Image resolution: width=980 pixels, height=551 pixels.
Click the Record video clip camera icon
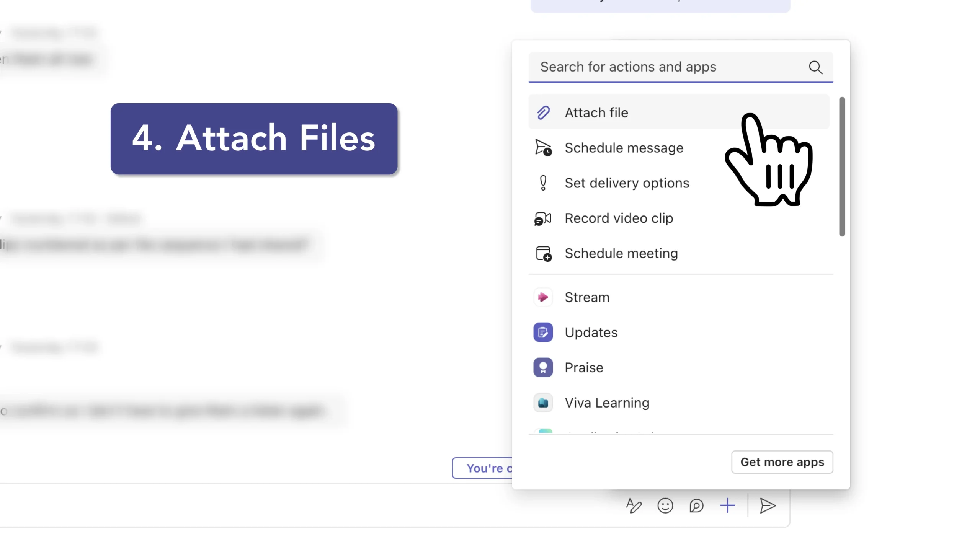coord(543,218)
